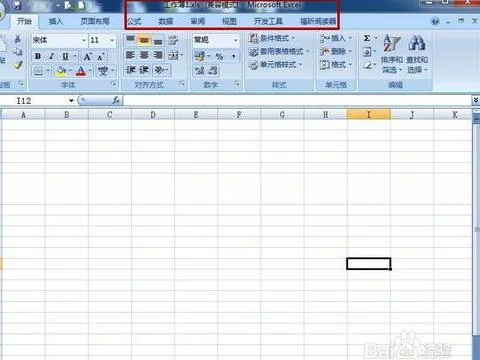Open the 宋体 font name dropdown
This screenshot has height=360, width=480.
pos(84,40)
